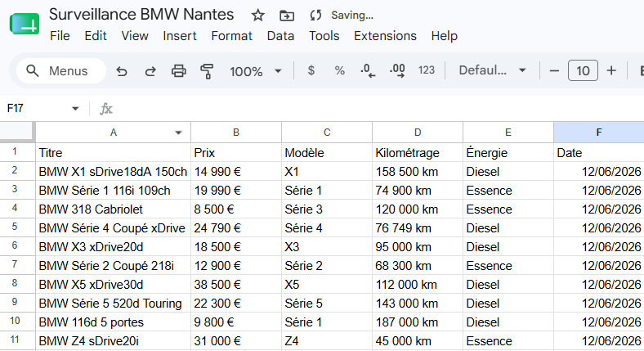
Task: Open the View menu
Action: point(135,36)
